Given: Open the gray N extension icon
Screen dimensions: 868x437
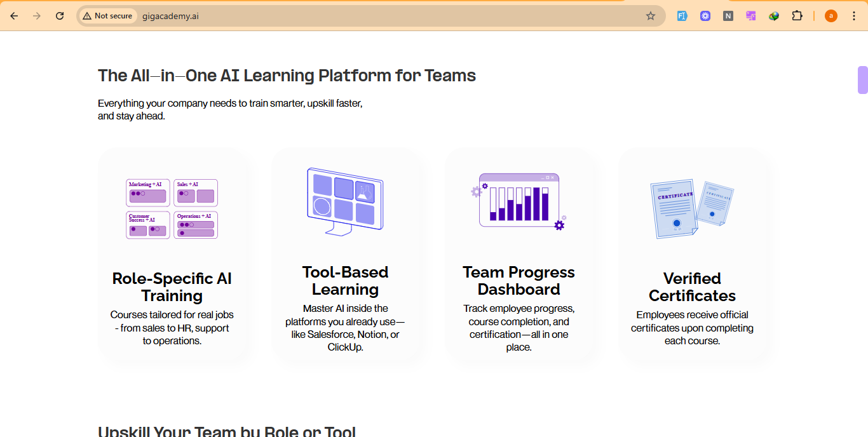Looking at the screenshot, I should click(728, 16).
